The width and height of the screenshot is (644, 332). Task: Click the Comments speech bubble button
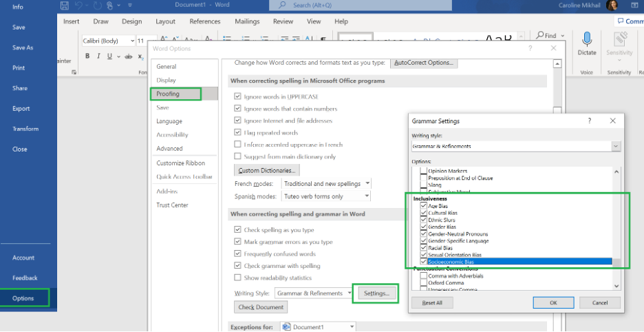click(x=630, y=21)
